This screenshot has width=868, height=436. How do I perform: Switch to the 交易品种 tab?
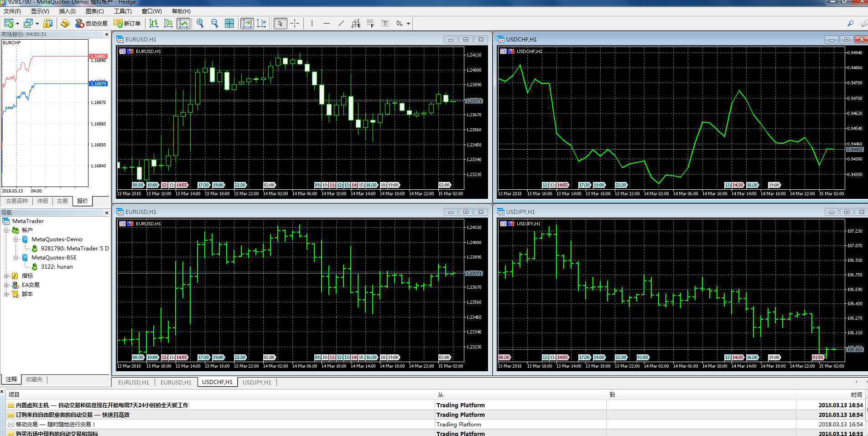click(x=16, y=201)
